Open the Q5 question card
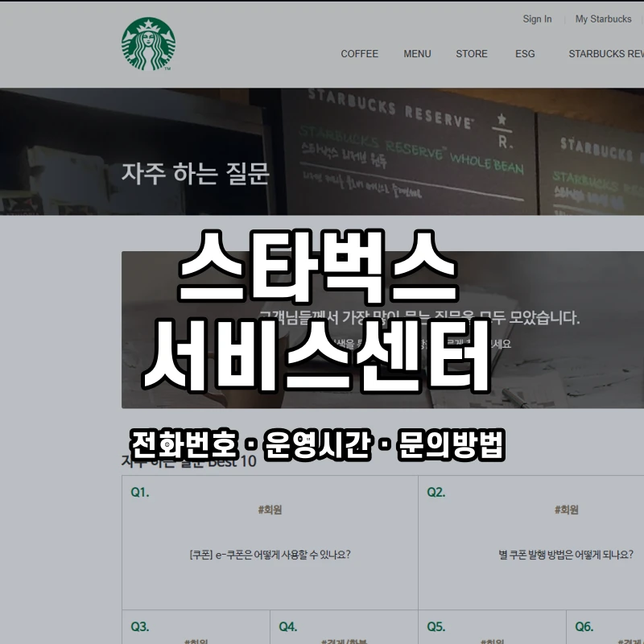 coord(492,627)
